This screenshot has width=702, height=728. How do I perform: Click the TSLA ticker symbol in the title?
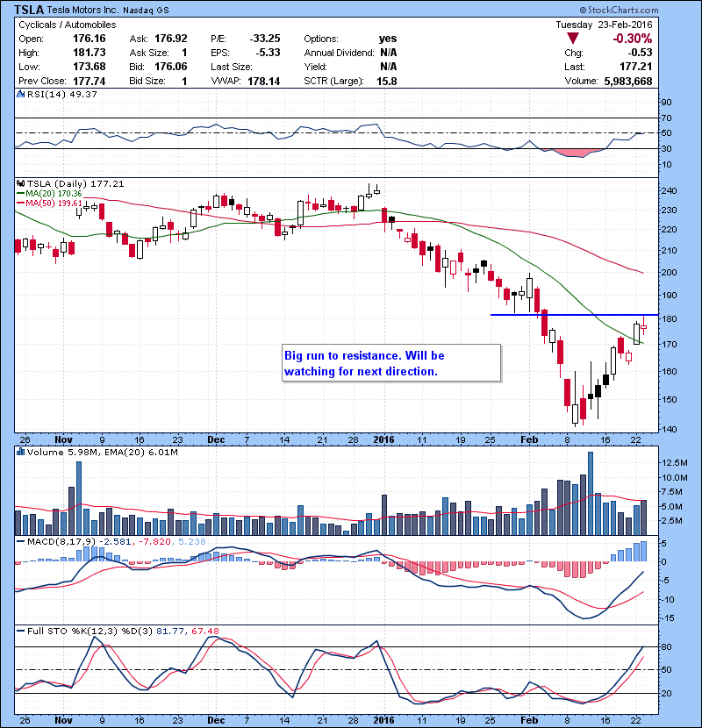coord(29,10)
